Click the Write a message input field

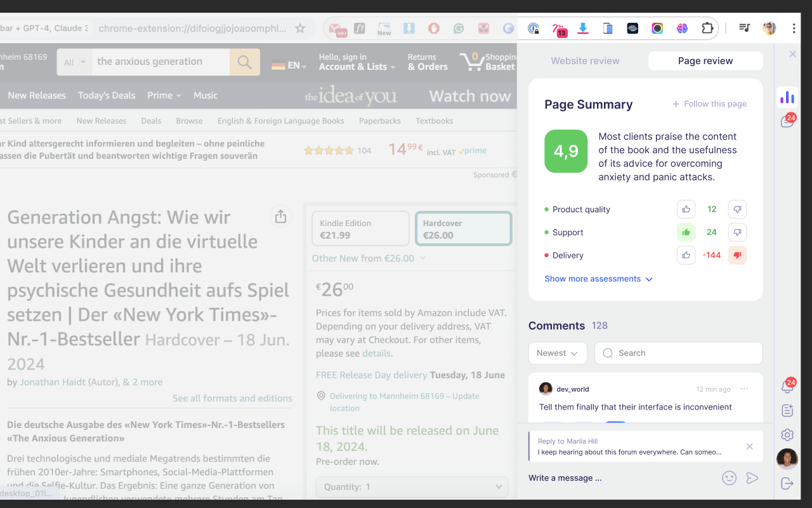[x=603, y=478]
